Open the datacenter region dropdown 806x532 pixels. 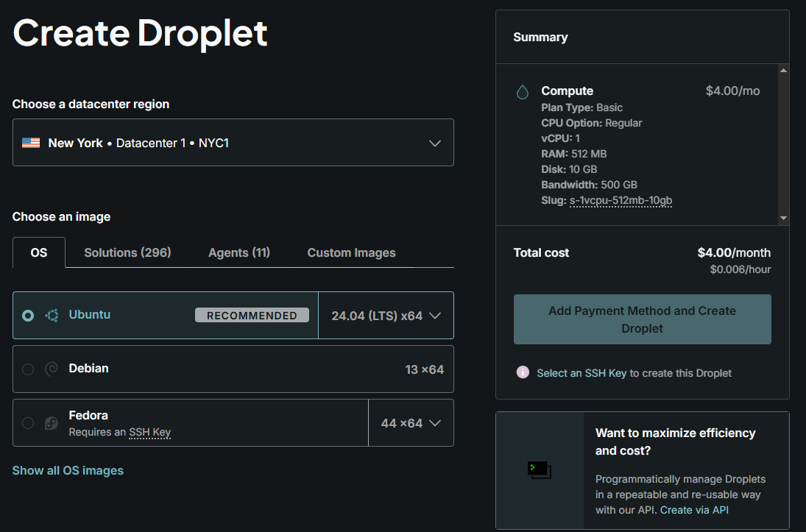point(233,142)
